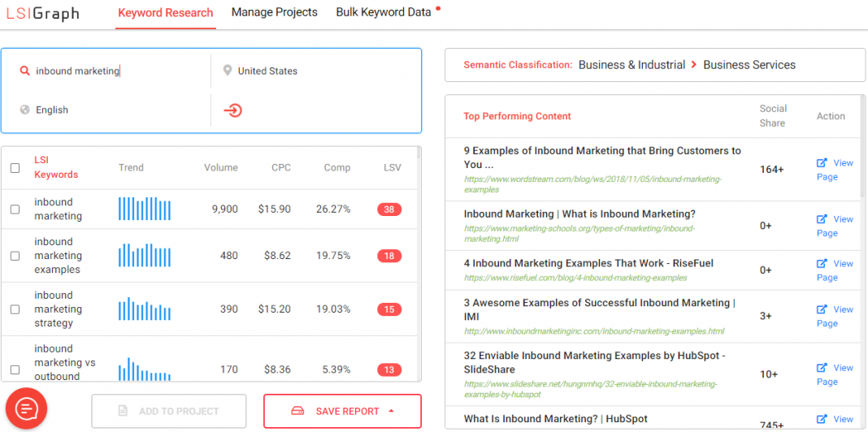The height and width of the screenshot is (432, 868).
Task: Open external link icon for RiseFuel result
Action: pos(822,263)
